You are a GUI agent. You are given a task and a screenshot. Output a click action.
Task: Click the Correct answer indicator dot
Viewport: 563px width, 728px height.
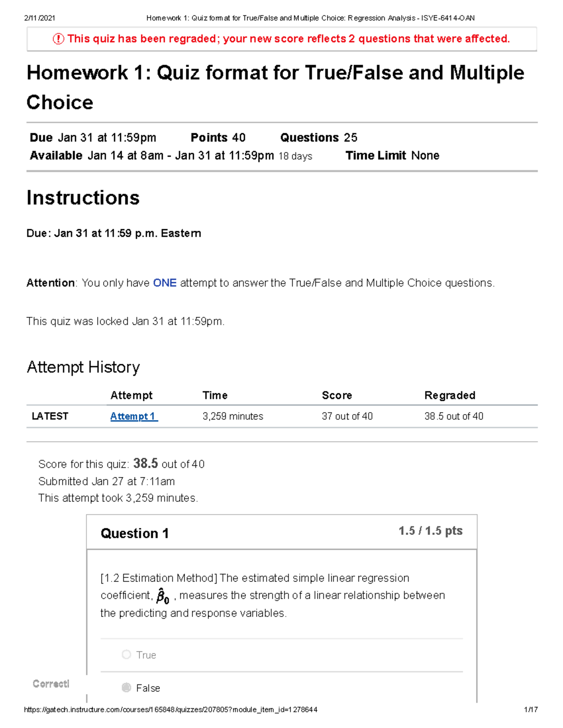point(50,684)
